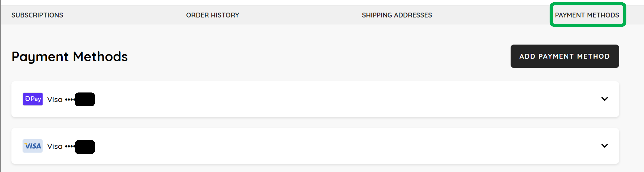Click the redacted digits on second Visa card
Viewport: 644px width, 172px height.
[85, 147]
